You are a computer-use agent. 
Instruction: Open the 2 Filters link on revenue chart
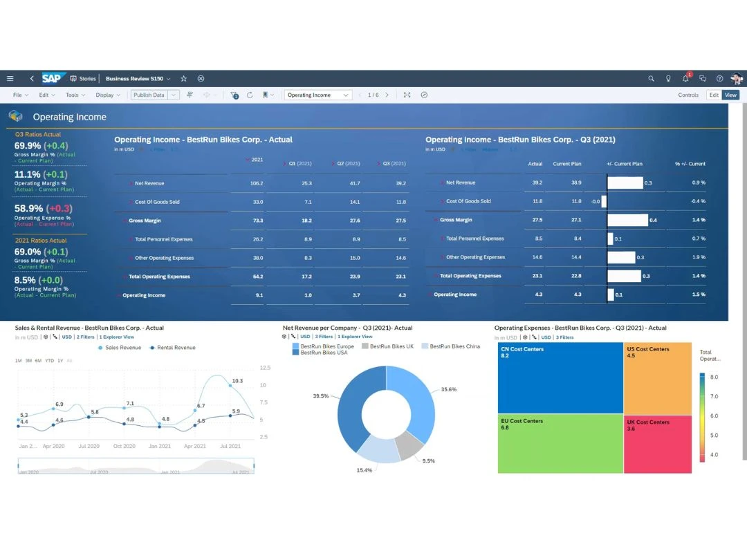pyautogui.click(x=85, y=337)
